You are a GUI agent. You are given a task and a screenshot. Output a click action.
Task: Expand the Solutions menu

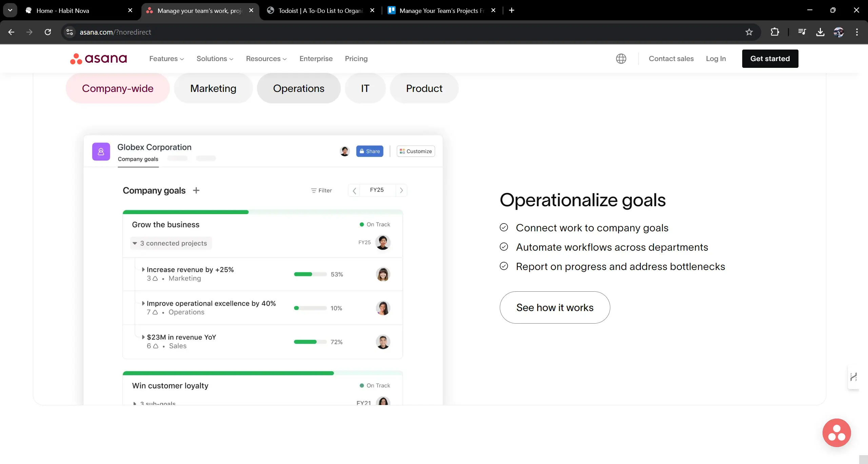coord(215,59)
